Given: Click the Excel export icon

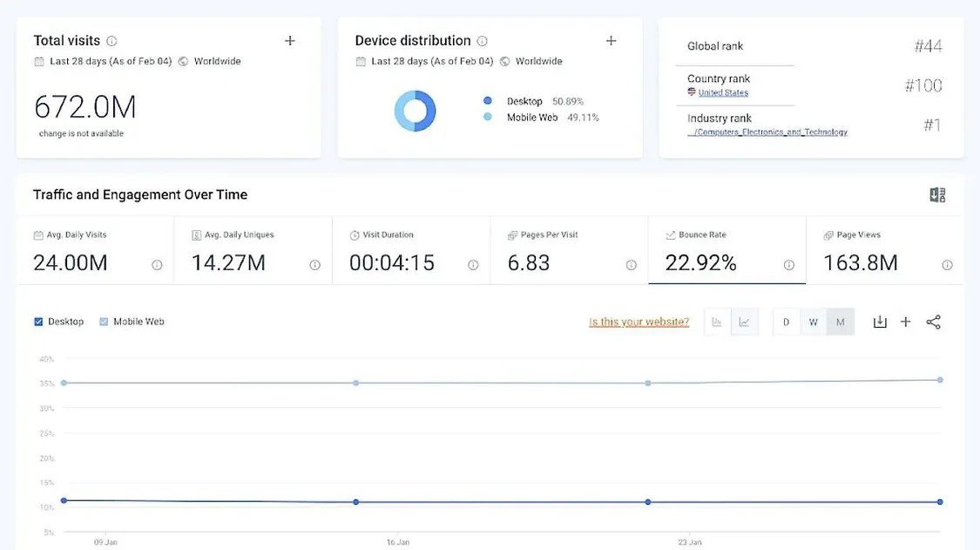Looking at the screenshot, I should (937, 195).
